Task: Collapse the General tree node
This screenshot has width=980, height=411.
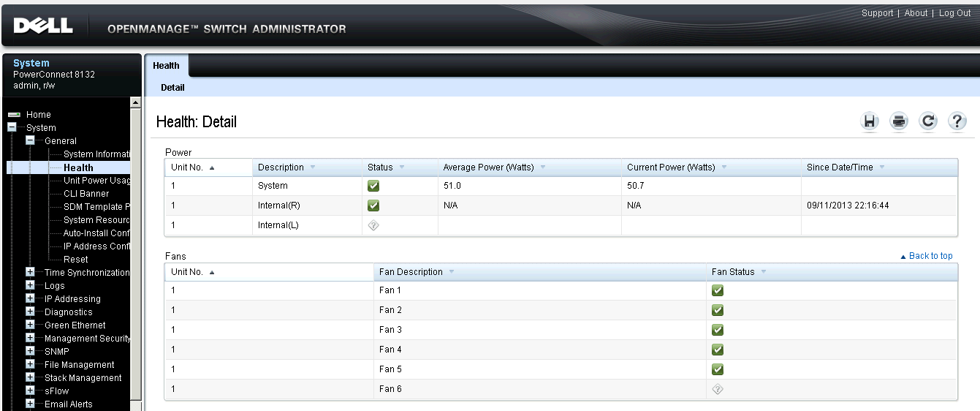Action: [x=30, y=140]
